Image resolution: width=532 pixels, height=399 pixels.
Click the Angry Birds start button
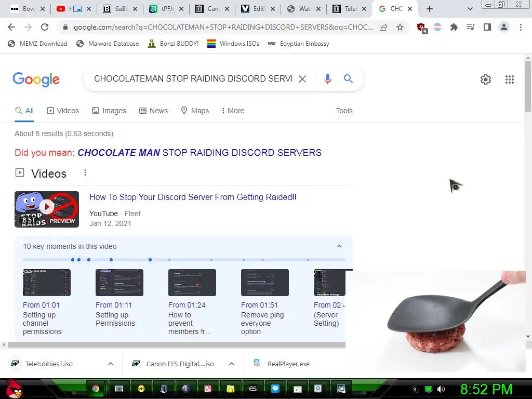coord(14,389)
